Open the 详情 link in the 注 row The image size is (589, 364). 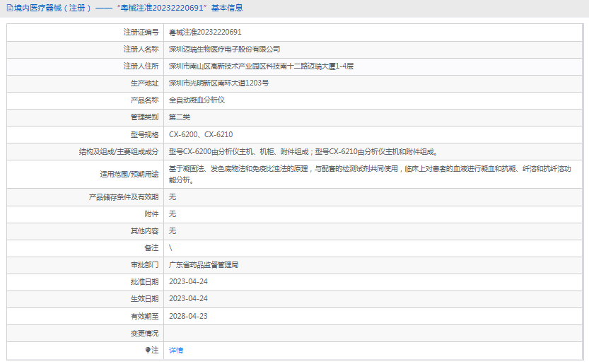point(176,350)
